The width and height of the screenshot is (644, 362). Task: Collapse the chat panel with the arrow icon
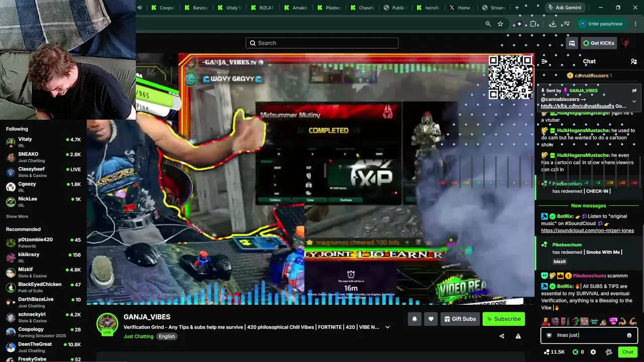[x=544, y=61]
